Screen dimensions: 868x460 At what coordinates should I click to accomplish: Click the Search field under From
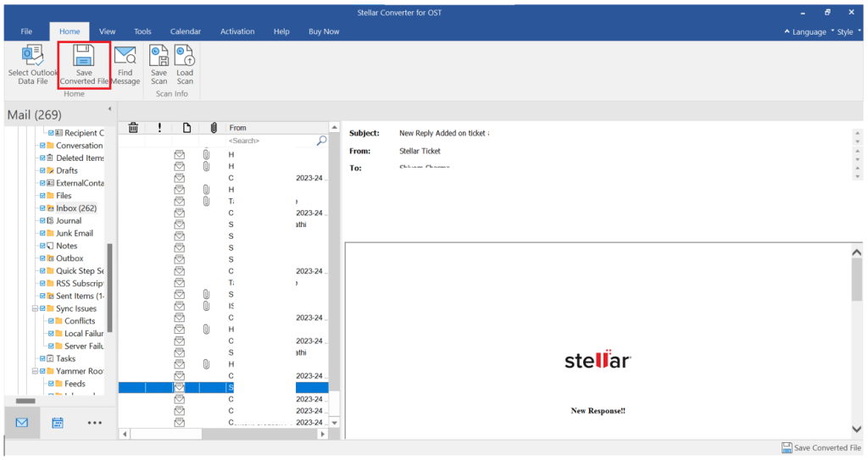(270, 141)
